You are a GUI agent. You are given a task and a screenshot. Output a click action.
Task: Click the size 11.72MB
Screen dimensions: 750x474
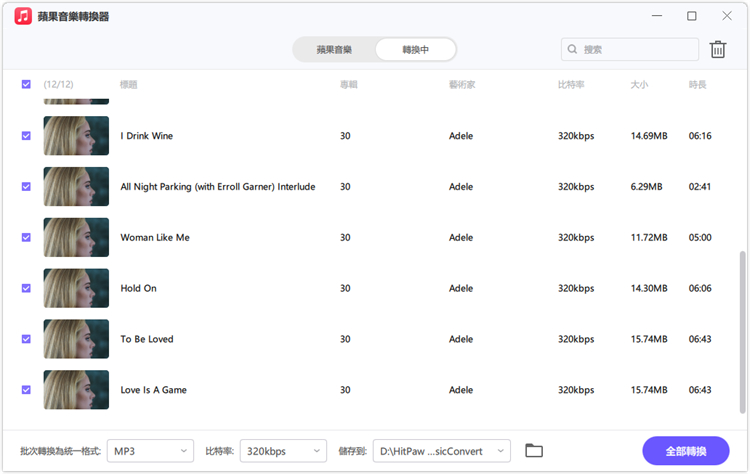649,237
